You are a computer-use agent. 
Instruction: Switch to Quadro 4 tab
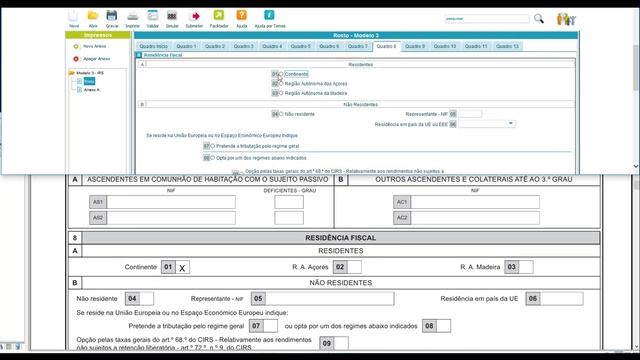[272, 47]
